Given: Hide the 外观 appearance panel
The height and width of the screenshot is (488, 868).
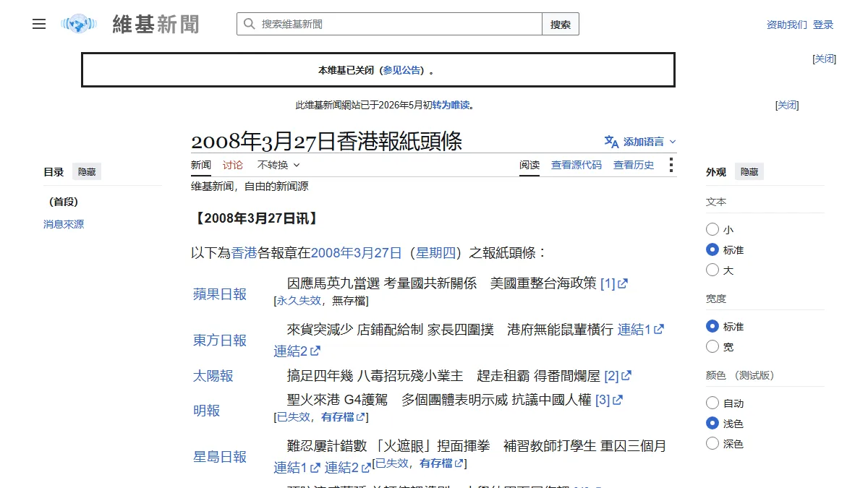Looking at the screenshot, I should point(749,172).
